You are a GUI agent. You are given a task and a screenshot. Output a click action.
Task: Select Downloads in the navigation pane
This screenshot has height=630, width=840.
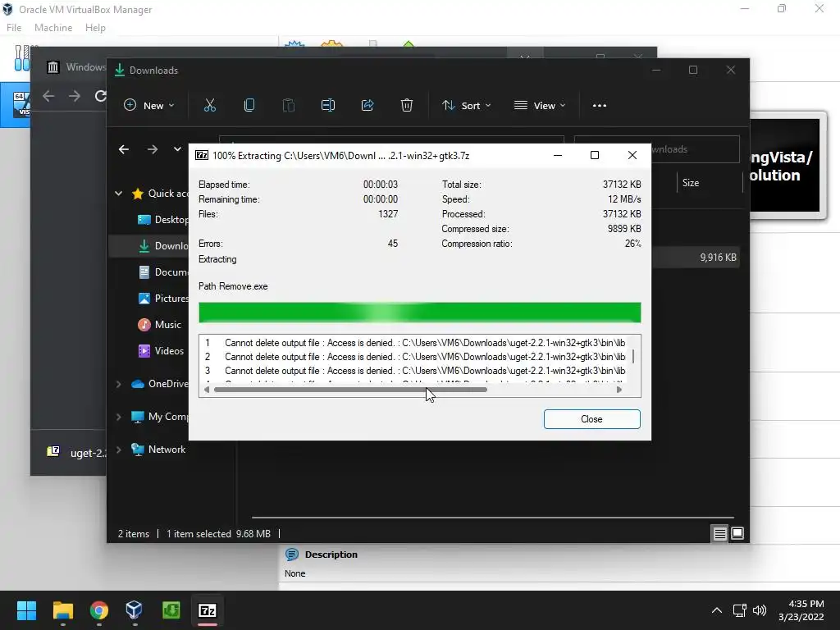point(163,246)
